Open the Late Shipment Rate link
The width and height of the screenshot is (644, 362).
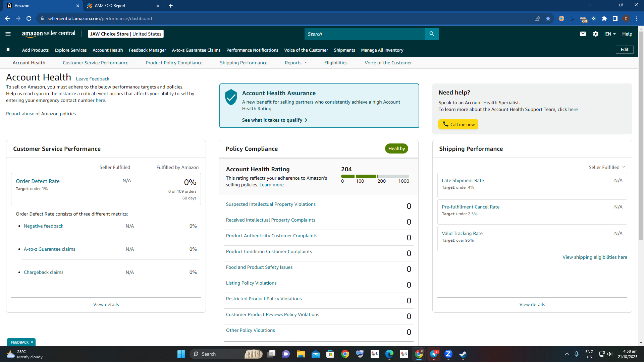point(463,180)
